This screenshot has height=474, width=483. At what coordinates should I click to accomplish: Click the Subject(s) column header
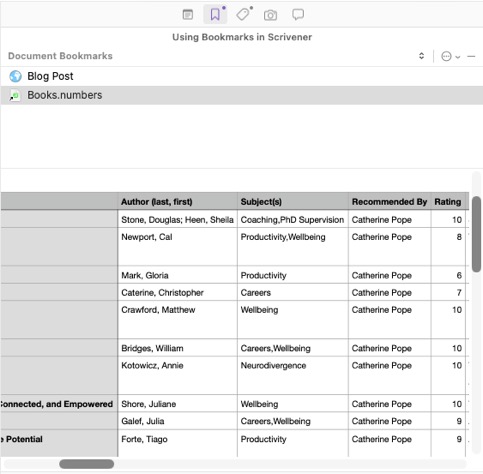293,202
